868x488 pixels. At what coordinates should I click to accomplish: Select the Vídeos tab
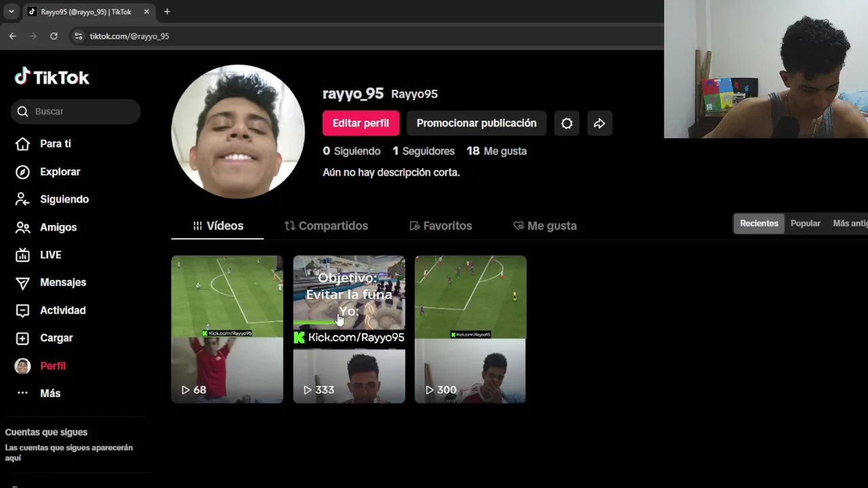[218, 226]
